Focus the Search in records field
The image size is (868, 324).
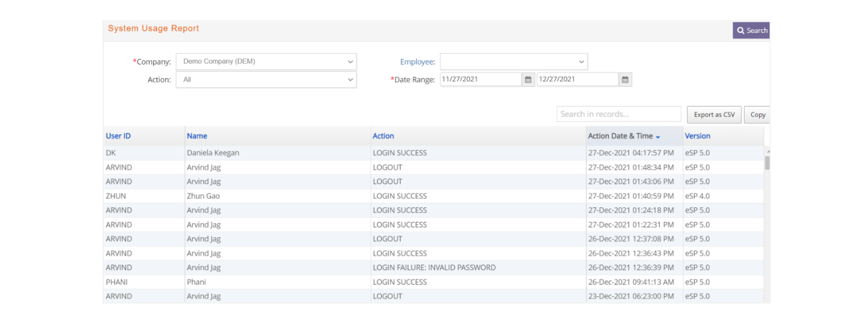619,114
